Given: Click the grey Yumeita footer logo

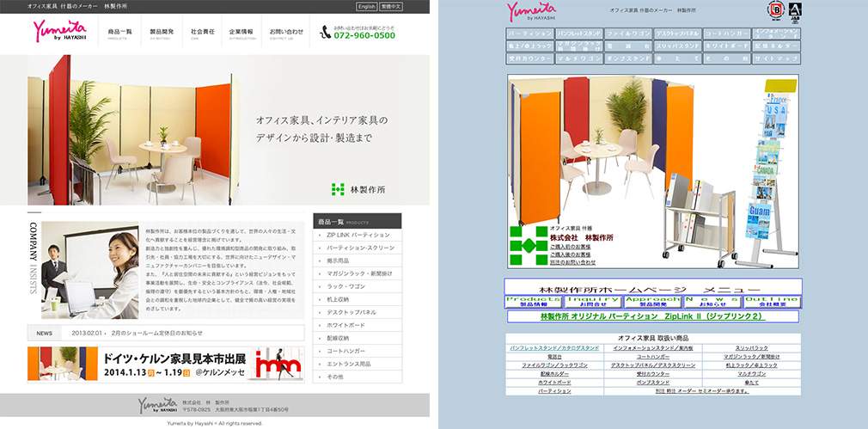Looking at the screenshot, I should [157, 405].
